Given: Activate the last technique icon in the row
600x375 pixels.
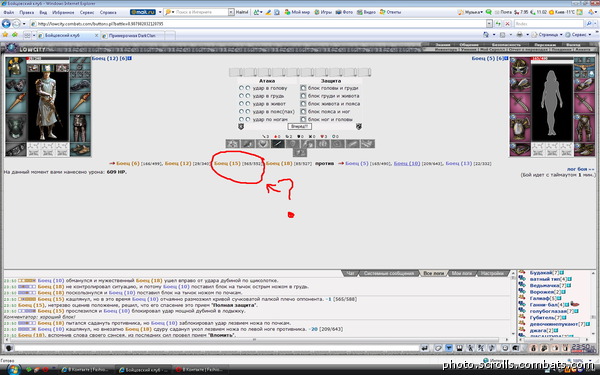Looking at the screenshot, I should [367, 144].
